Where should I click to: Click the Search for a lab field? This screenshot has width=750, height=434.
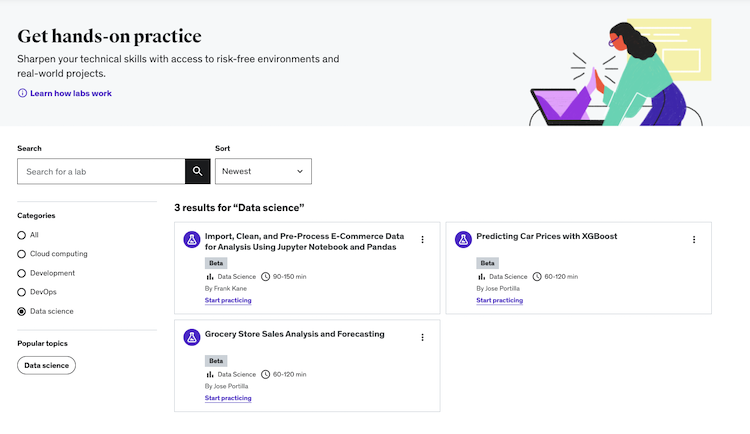click(101, 171)
